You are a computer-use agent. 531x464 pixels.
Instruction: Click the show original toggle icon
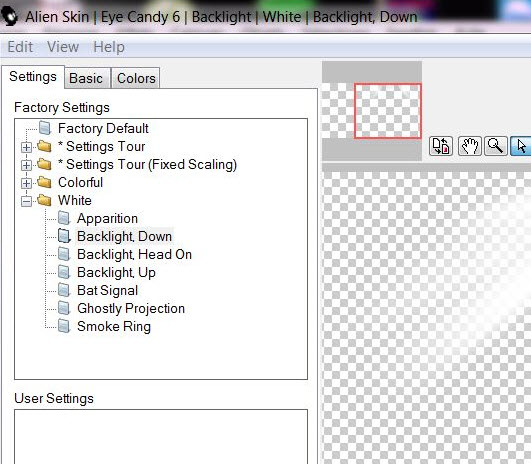pos(441,146)
